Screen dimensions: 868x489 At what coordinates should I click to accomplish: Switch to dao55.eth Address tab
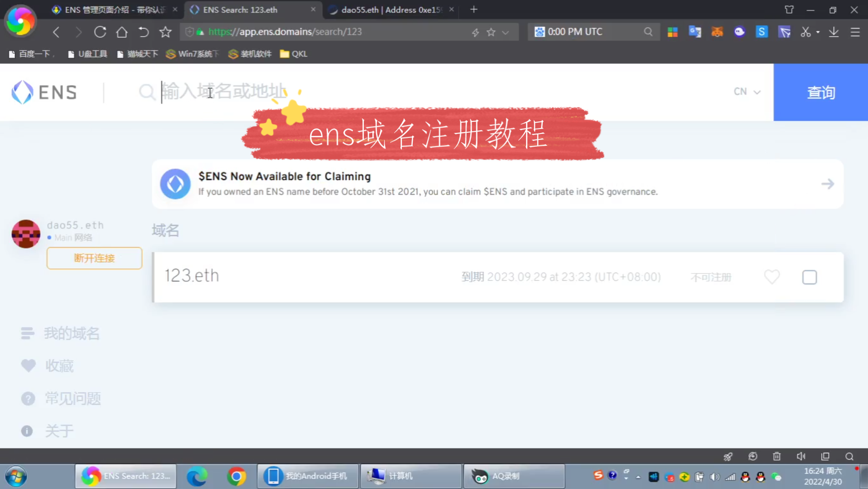391,10
